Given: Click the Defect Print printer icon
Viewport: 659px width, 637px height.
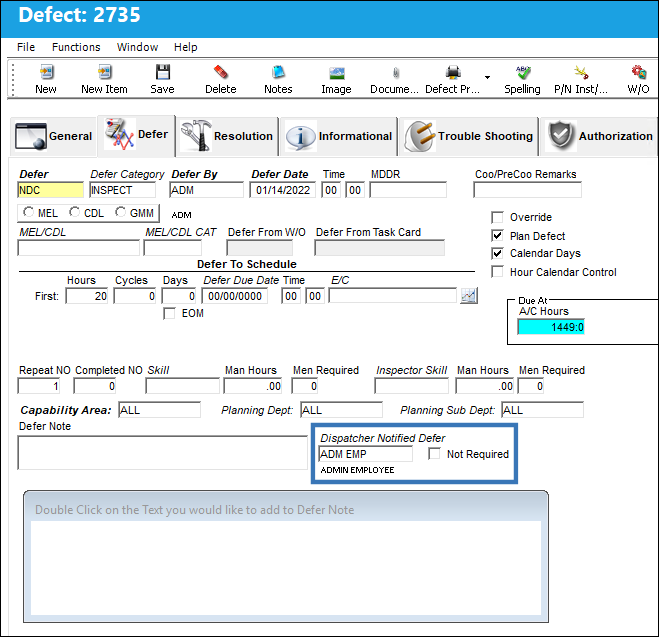Looking at the screenshot, I should point(453,72).
